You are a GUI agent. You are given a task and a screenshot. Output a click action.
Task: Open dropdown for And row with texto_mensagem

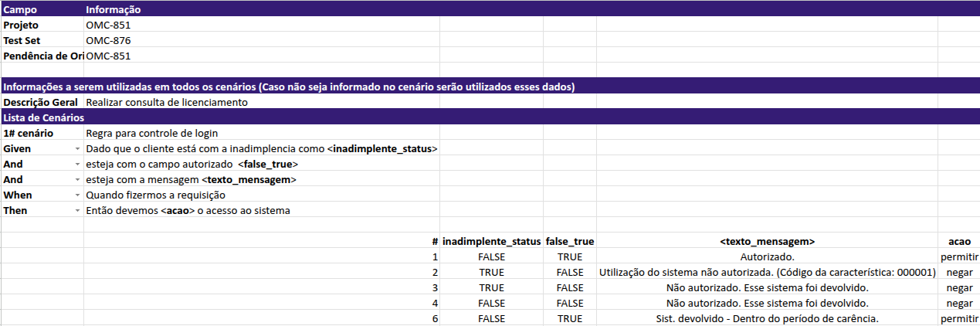[77, 179]
